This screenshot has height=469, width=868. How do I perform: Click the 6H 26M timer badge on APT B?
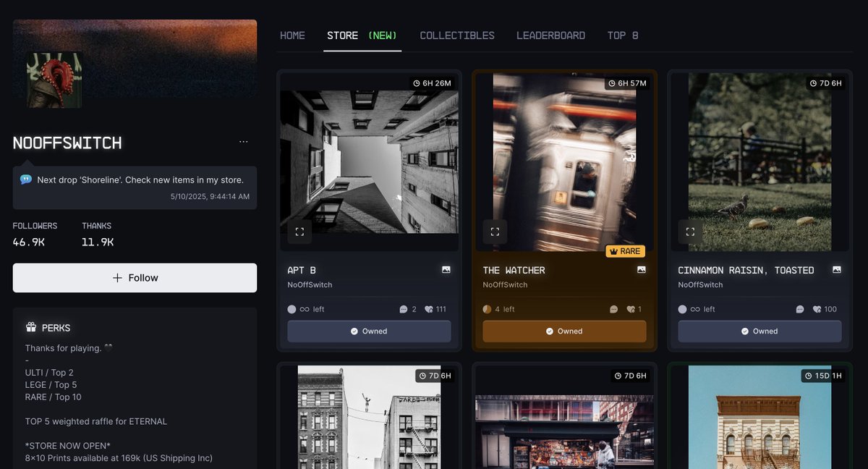(432, 83)
